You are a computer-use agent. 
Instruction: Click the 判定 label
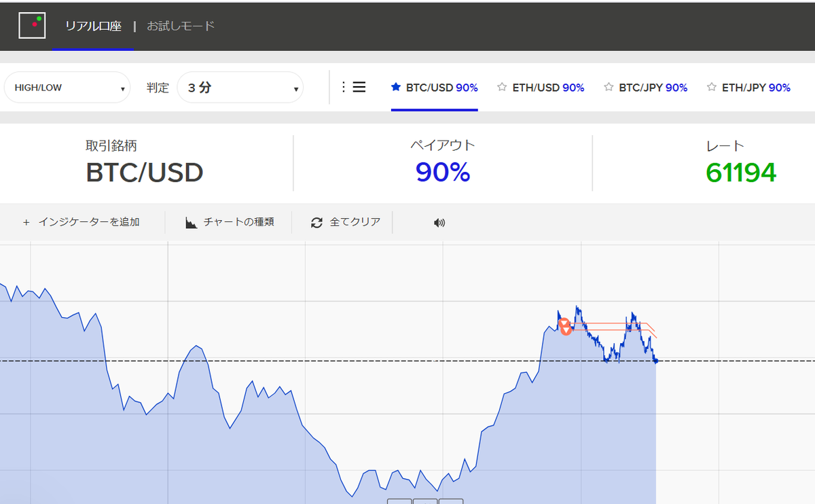(158, 88)
